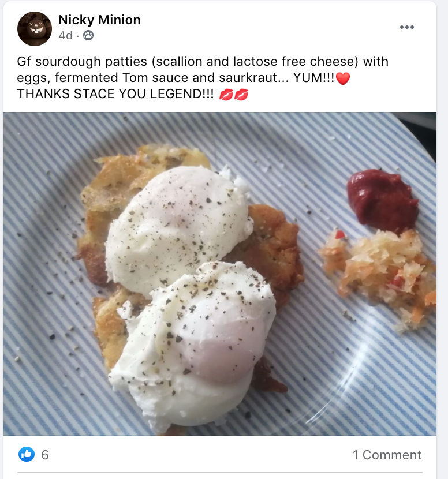The image size is (448, 479).
Task: Click the golden sourdough patty in photo
Action: [x=271, y=248]
